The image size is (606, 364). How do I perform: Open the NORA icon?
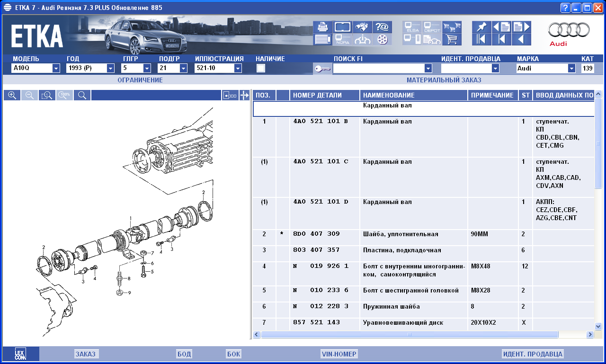(x=342, y=39)
